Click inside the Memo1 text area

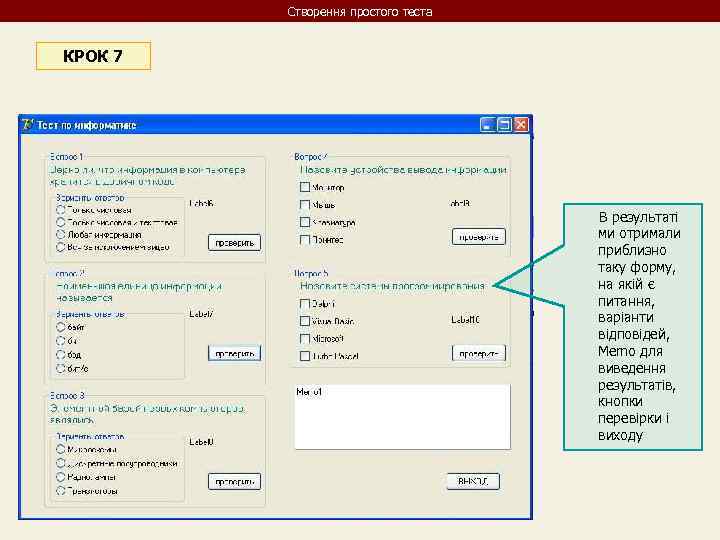point(402,417)
